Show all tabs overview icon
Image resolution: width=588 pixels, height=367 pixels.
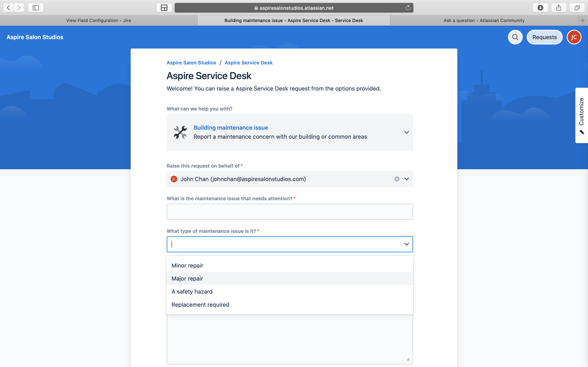[577, 8]
